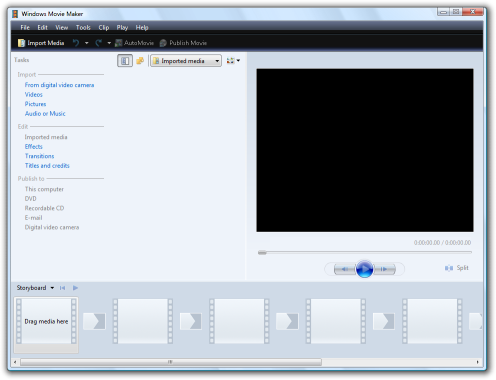Click the collections folder icon
The image size is (496, 380).
click(x=140, y=61)
